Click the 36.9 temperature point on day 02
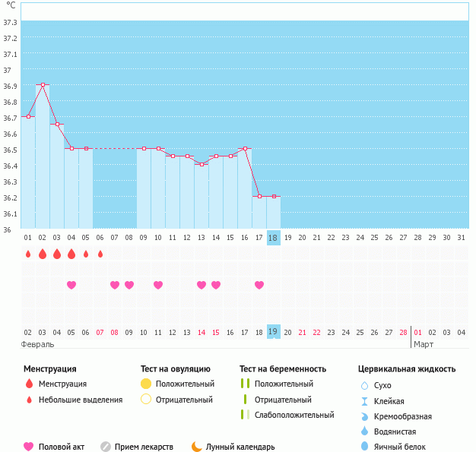The width and height of the screenshot is (476, 452). coord(43,85)
